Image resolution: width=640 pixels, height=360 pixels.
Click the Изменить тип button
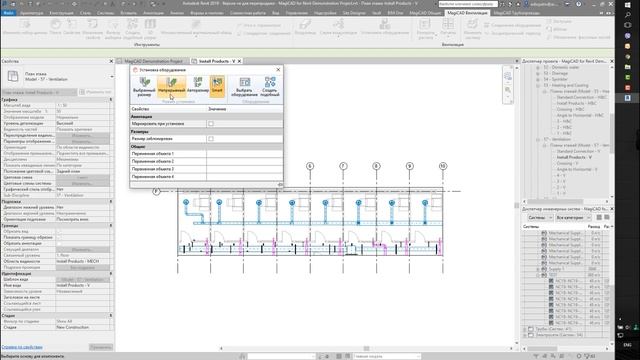click(96, 92)
